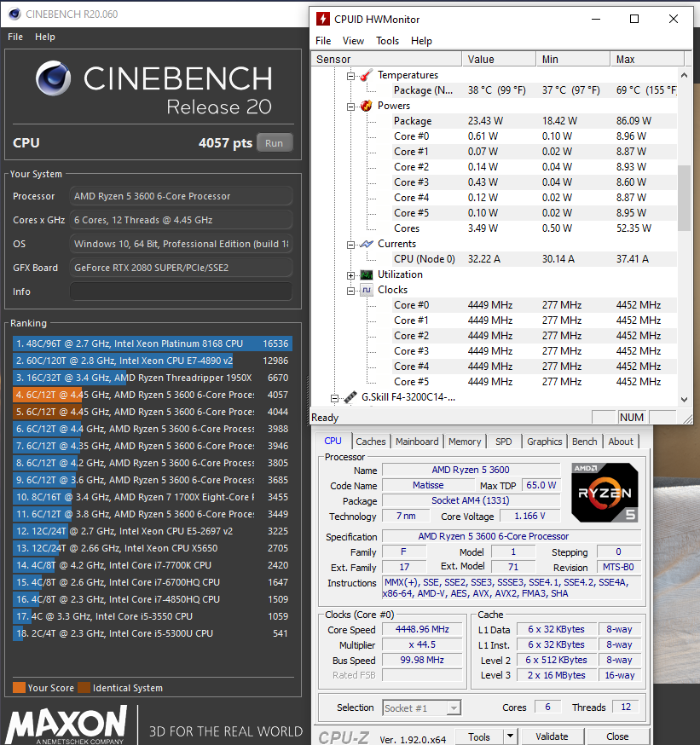Viewport: 700px width, 745px height.
Task: Open the Tools dropdown arrow in CPU-Z
Action: pos(510,736)
